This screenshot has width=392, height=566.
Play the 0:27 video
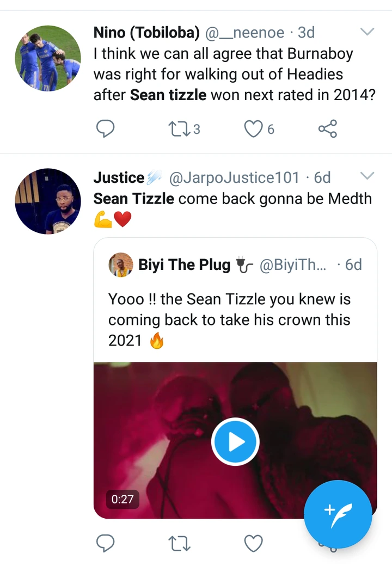[x=235, y=441]
